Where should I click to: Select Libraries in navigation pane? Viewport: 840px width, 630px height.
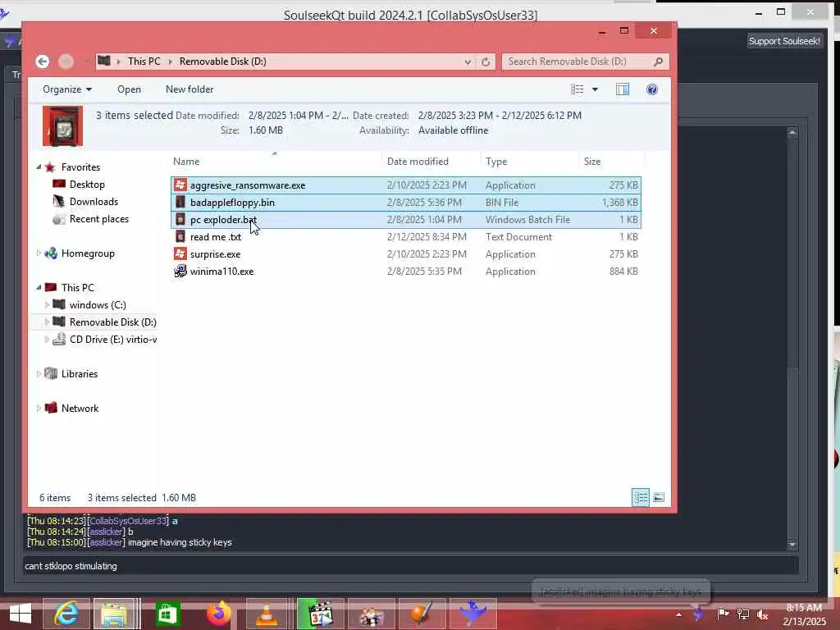(x=71, y=374)
